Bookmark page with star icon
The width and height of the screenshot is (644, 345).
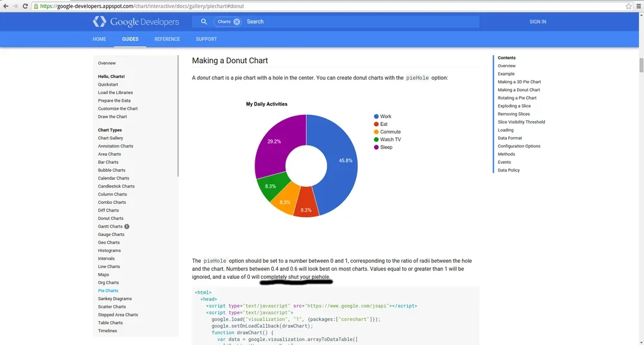(628, 6)
